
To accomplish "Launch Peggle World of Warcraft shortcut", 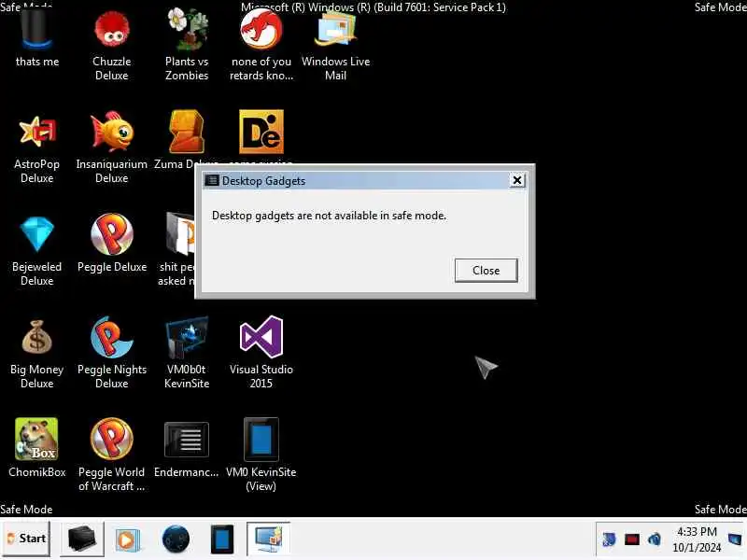I will 111,439.
